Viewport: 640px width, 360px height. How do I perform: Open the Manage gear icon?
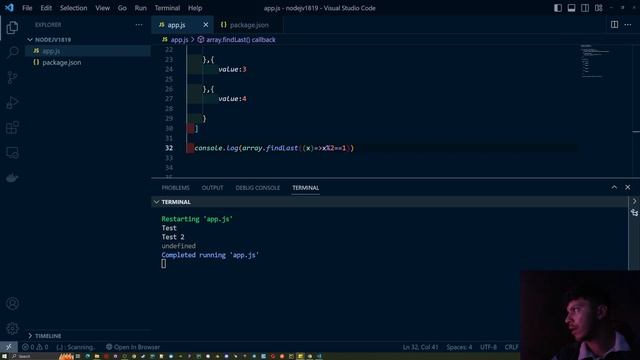click(12, 328)
